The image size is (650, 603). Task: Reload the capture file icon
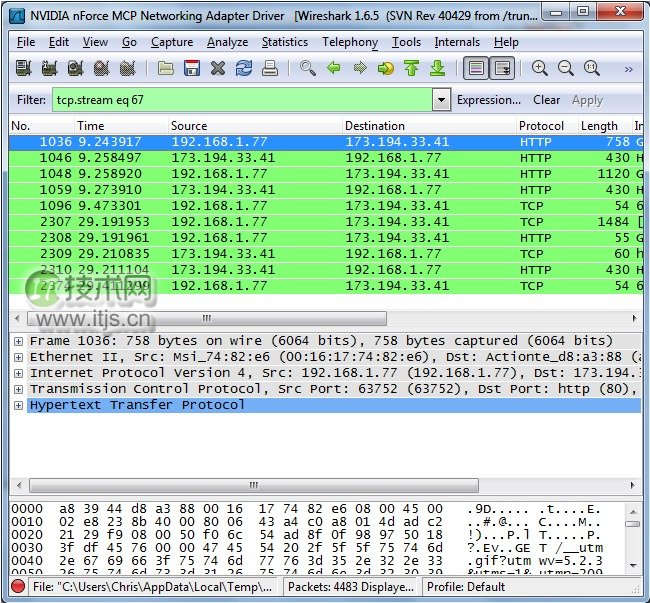[244, 68]
